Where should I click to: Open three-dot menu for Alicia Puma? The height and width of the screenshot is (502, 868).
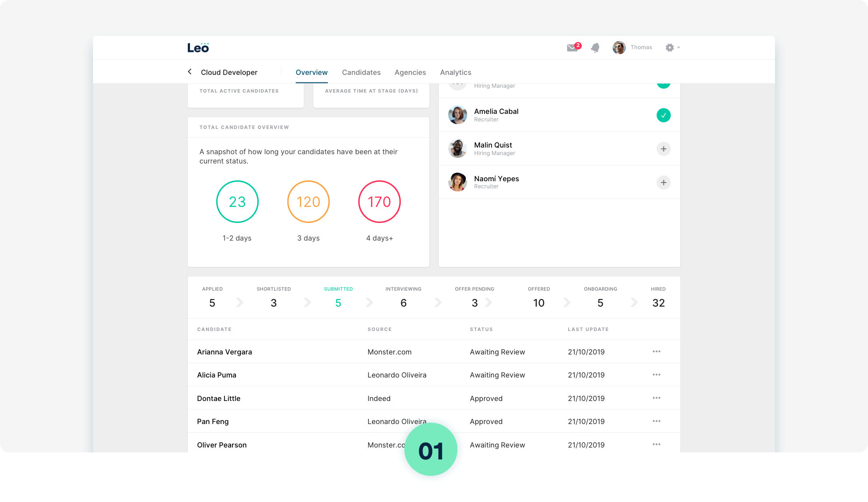(x=656, y=375)
